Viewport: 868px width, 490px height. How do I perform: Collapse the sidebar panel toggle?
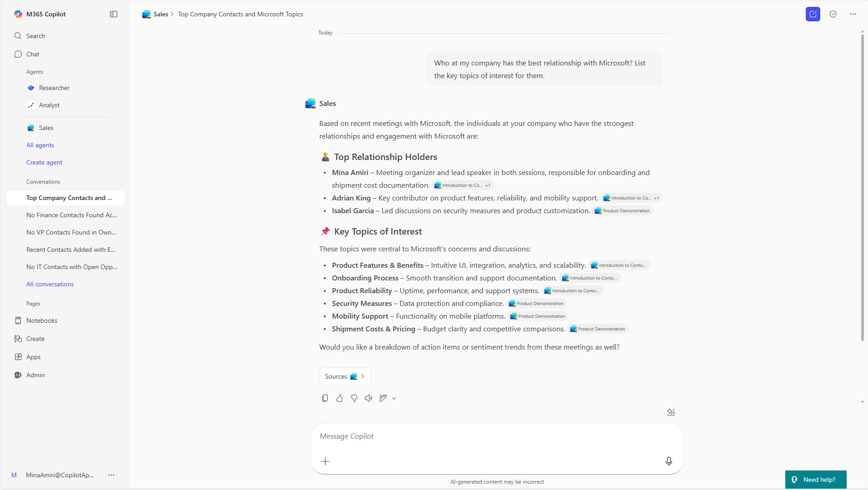(x=114, y=14)
